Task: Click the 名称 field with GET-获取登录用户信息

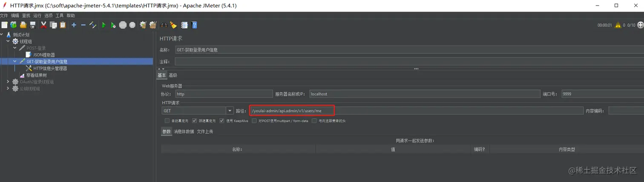Action: (x=409, y=50)
